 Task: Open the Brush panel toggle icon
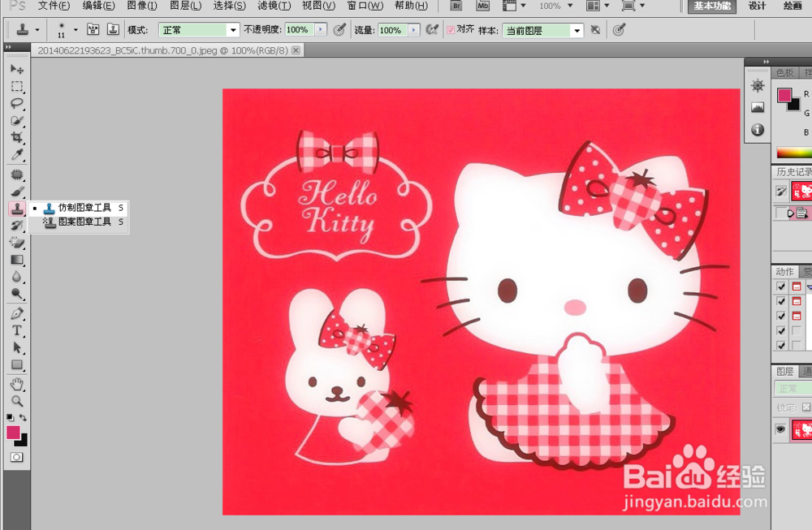(93, 29)
